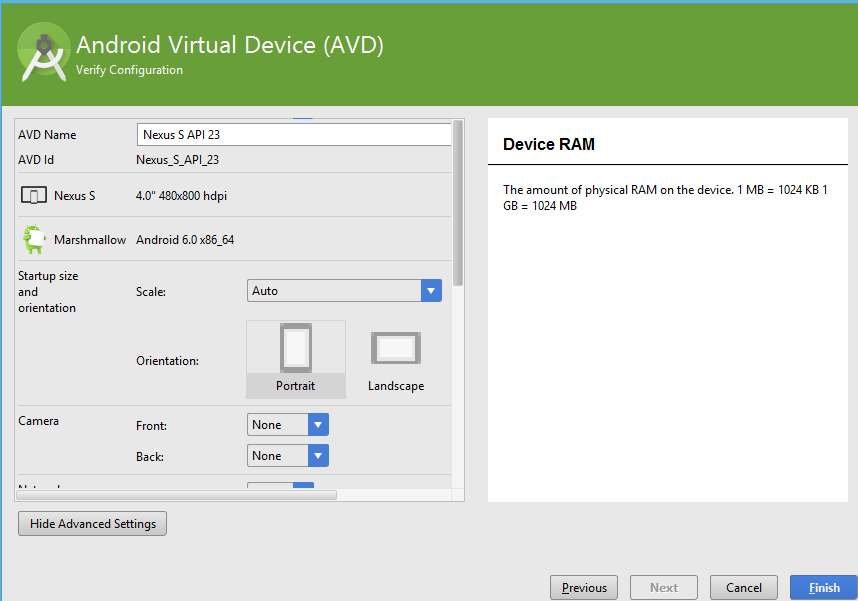This screenshot has height=601, width=858.
Task: Click the Android Studio logo icon
Action: (x=44, y=54)
